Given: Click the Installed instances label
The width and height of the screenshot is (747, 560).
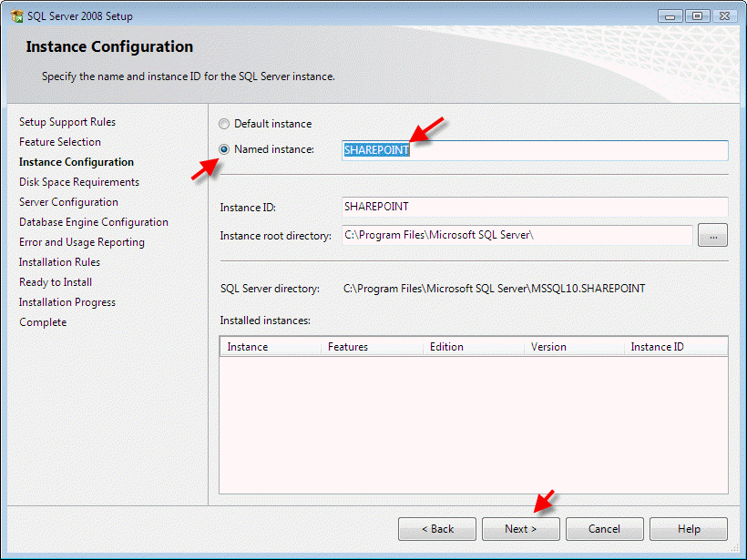Looking at the screenshot, I should click(265, 321).
